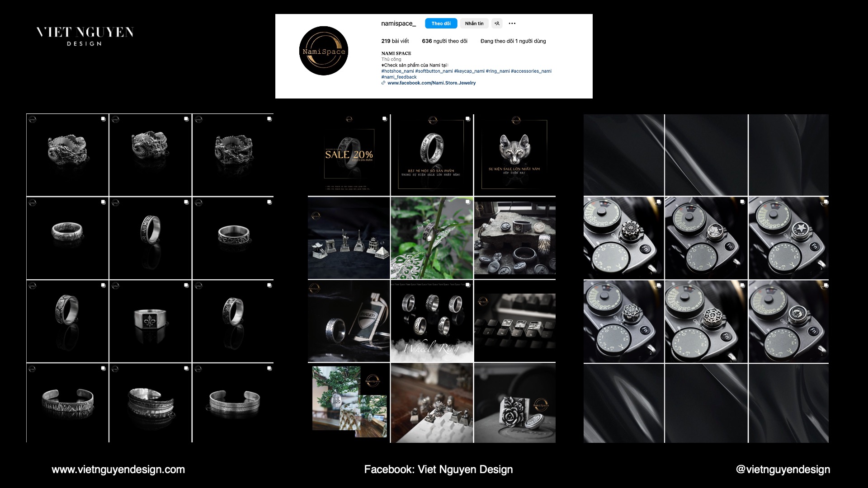Open the #keycap_nami hashtag
Screen dimensions: 868x488
[x=469, y=71]
